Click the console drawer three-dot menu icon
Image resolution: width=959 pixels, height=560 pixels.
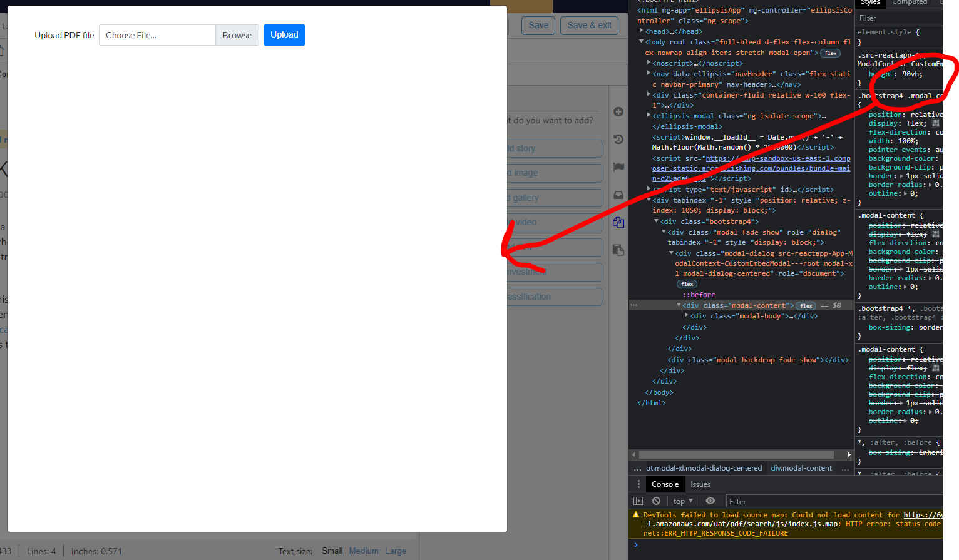pos(638,484)
